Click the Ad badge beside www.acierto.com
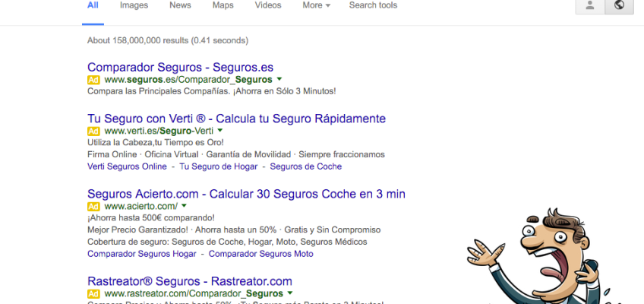The image size is (644, 304). click(93, 206)
